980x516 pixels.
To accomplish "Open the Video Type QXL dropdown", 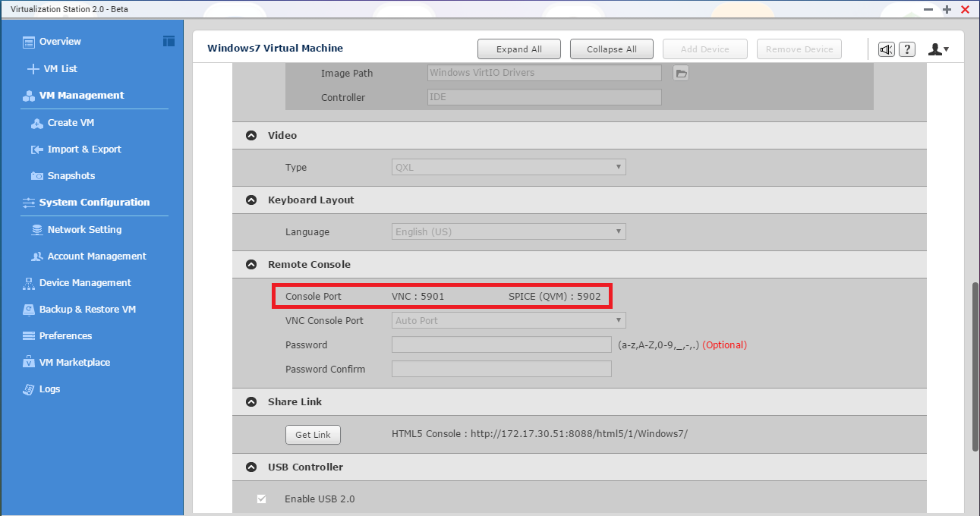I will [509, 168].
